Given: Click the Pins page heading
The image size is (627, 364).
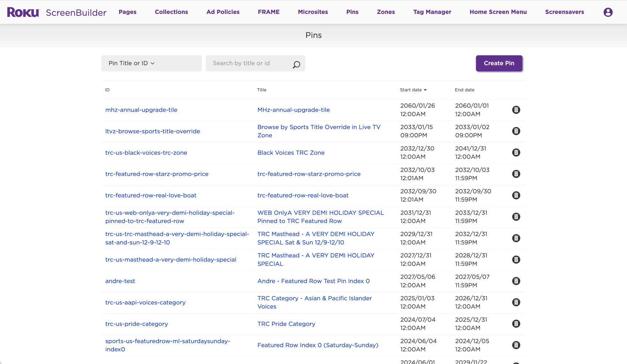Looking at the screenshot, I should [x=313, y=35].
